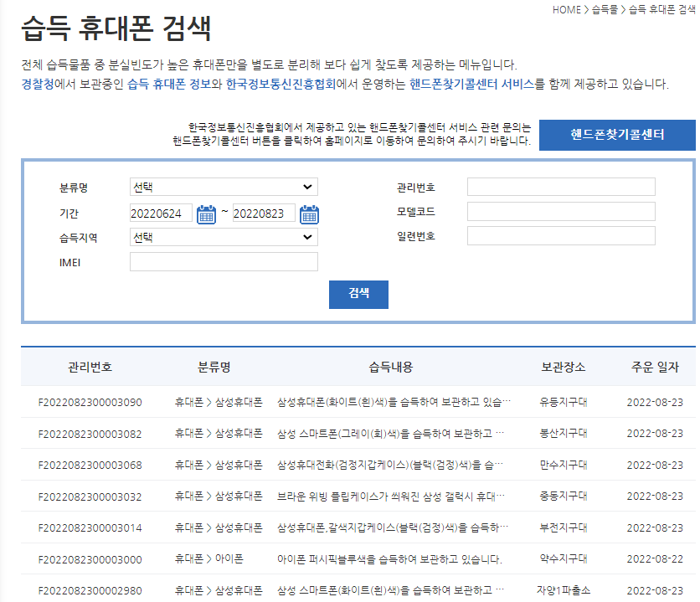Select the 중동지구대 storage location cell
Viewport: 700px width, 602px height.
coord(564,497)
